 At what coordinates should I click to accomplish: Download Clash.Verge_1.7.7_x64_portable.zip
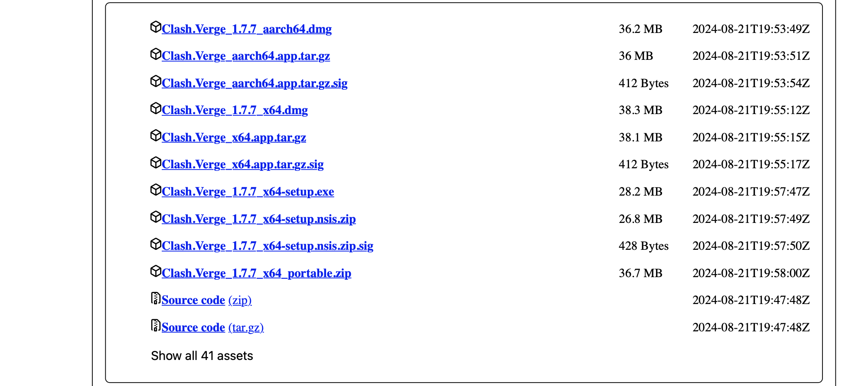[x=257, y=273]
